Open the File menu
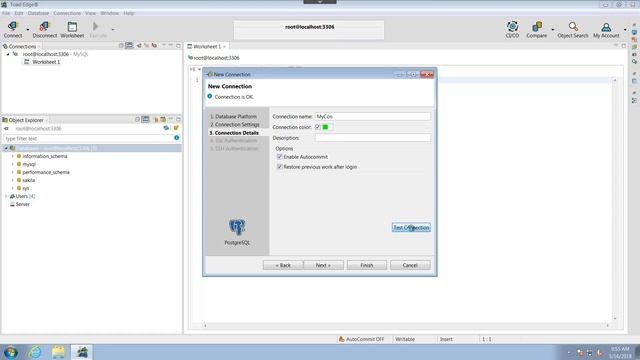The image size is (640, 360). point(6,13)
